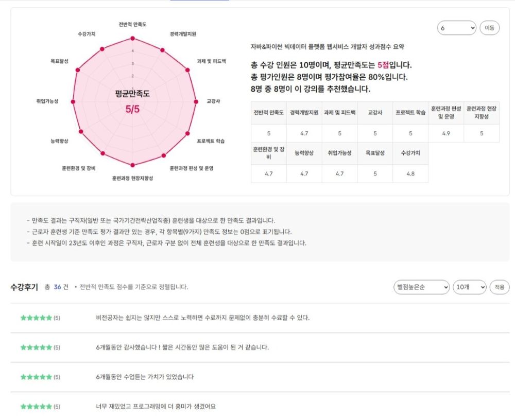Viewport: 515px width, 420px height.
Task: Expand the 별점높은순 sort dropdown
Action: point(421,287)
